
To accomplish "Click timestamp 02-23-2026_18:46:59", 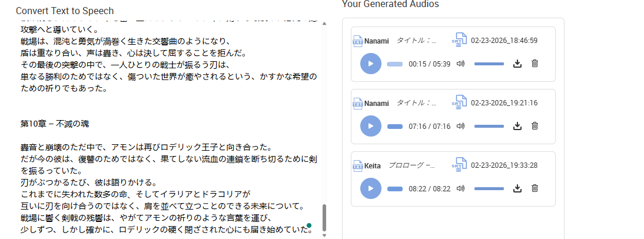I will point(504,41).
